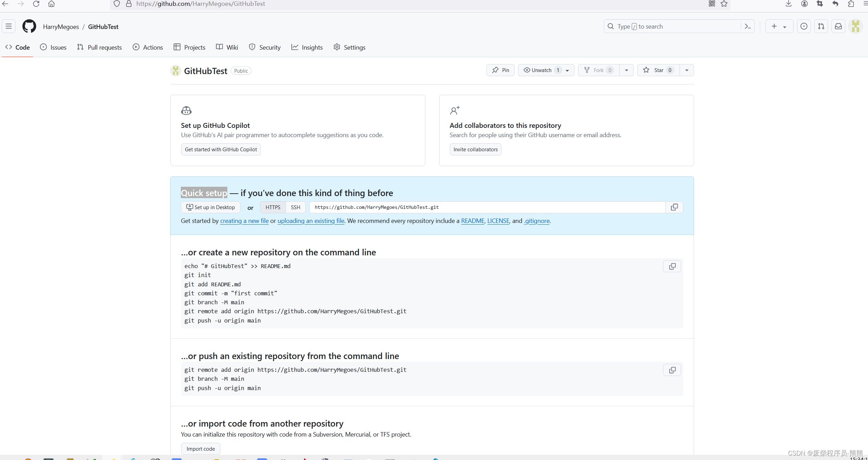Copy the push existing repository commands
This screenshot has height=460, width=868.
pyautogui.click(x=672, y=370)
